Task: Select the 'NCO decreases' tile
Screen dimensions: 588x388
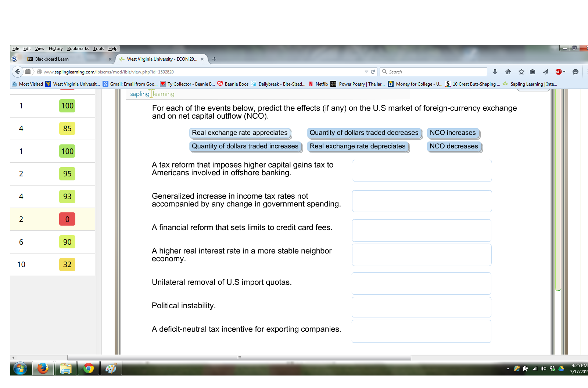Action: (454, 146)
